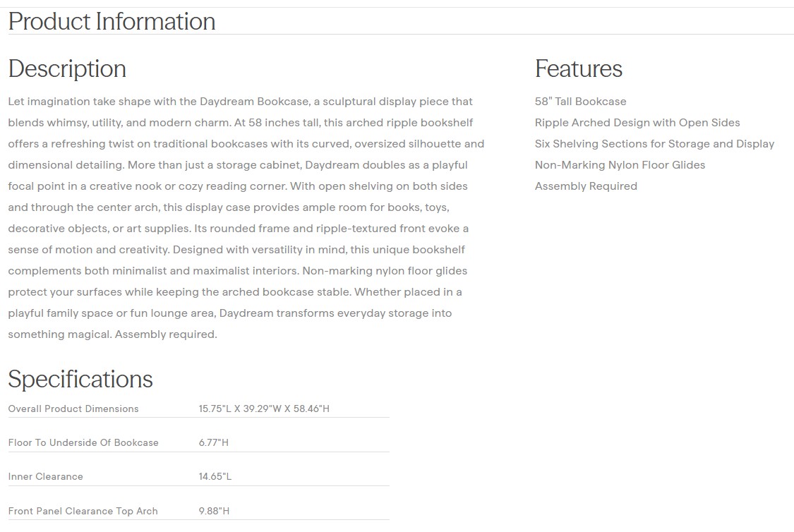Click Assembly Required in Features list
This screenshot has height=532, width=794.
586,186
